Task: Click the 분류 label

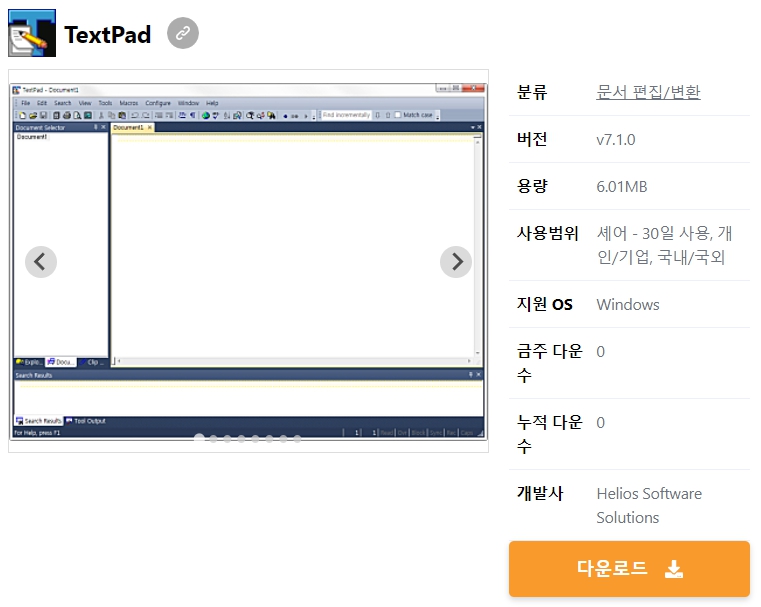Action: (532, 92)
